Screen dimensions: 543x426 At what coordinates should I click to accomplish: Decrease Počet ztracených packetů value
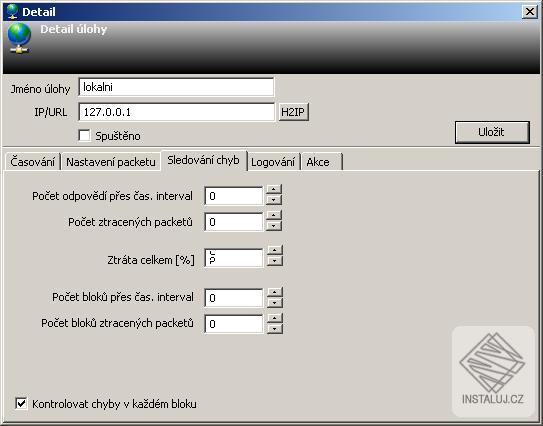pos(274,226)
